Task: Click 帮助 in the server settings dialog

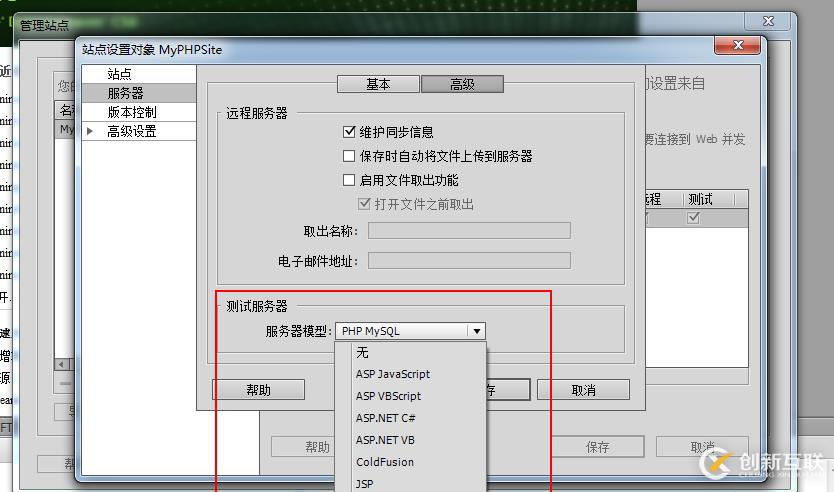Action: 258,390
